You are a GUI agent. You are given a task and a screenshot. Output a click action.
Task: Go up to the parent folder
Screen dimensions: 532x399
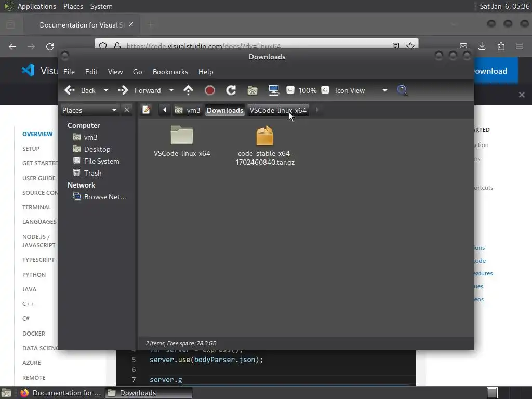(x=188, y=90)
